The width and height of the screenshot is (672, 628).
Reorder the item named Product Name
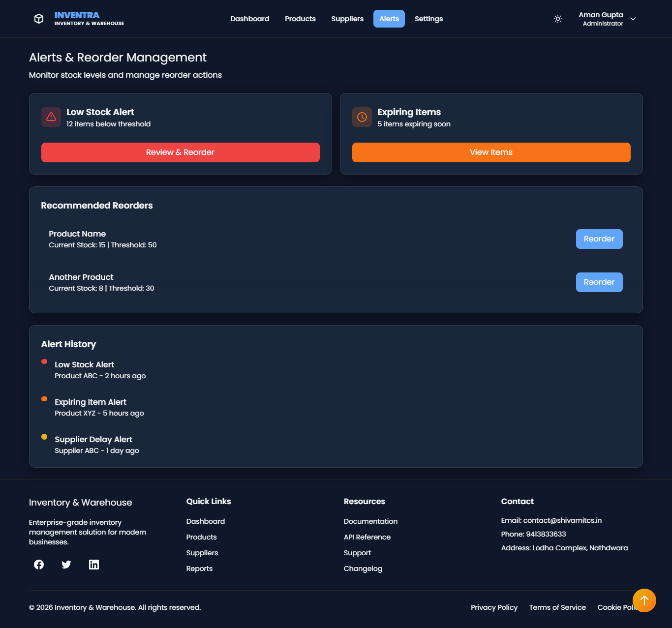coord(599,239)
